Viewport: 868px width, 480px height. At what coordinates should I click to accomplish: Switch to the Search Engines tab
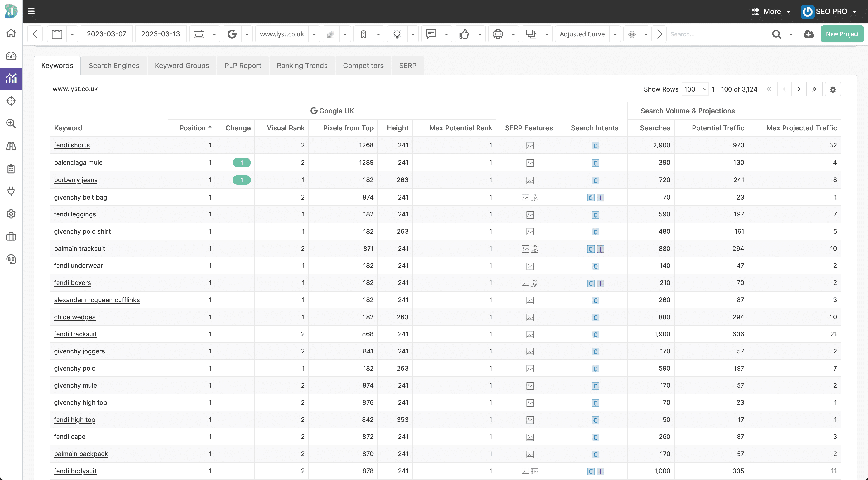point(114,65)
